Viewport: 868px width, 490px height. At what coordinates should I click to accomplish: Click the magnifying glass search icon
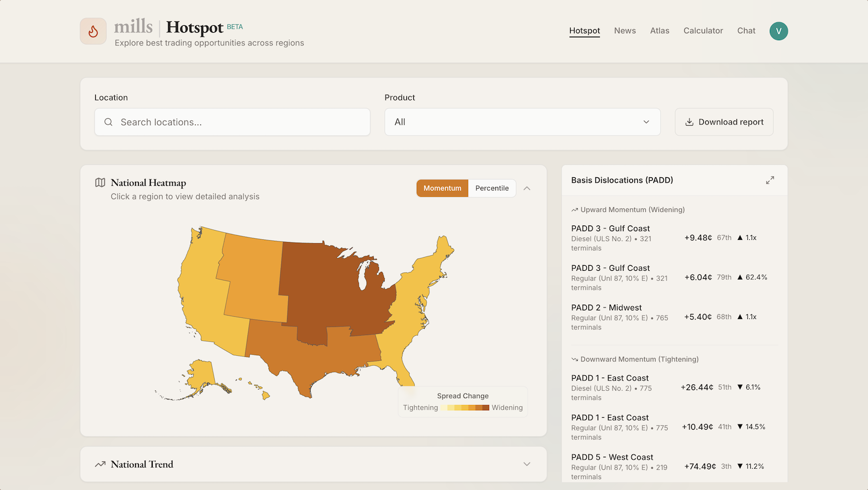[108, 122]
